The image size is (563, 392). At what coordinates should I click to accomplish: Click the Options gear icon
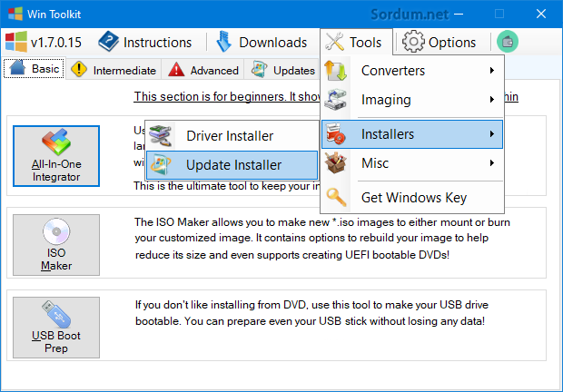pos(413,42)
